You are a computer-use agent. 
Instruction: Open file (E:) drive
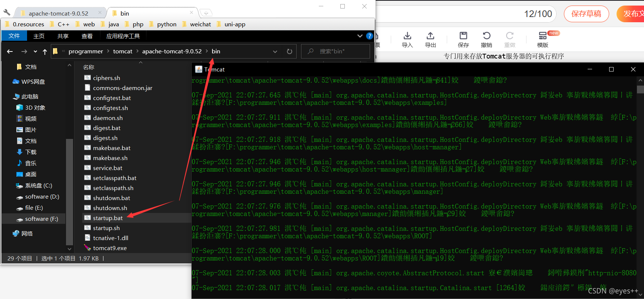tap(30, 207)
